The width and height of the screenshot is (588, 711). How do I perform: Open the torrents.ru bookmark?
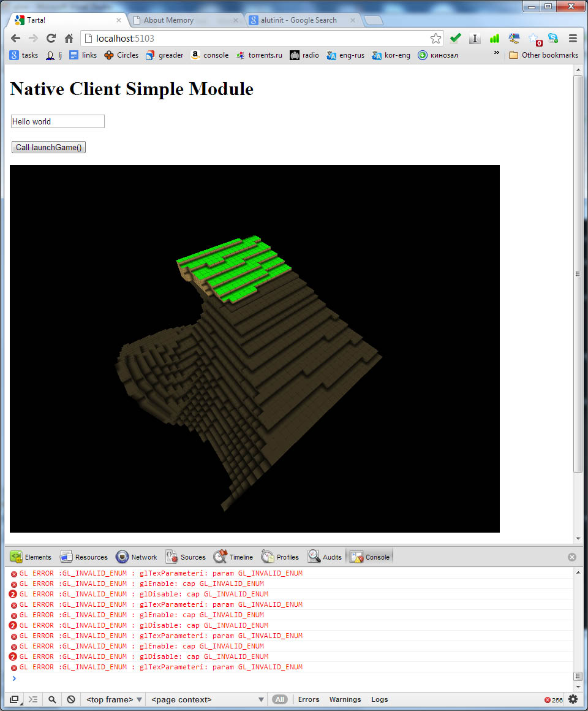click(x=259, y=55)
